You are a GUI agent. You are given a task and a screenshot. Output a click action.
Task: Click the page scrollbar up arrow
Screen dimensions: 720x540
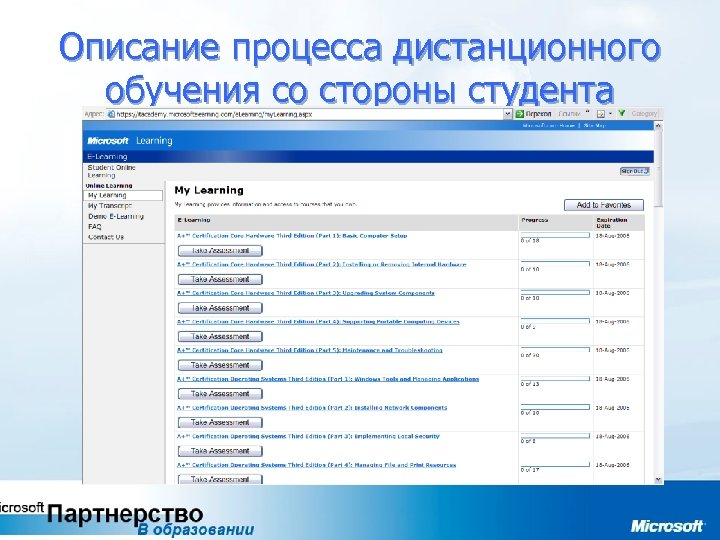[658, 125]
